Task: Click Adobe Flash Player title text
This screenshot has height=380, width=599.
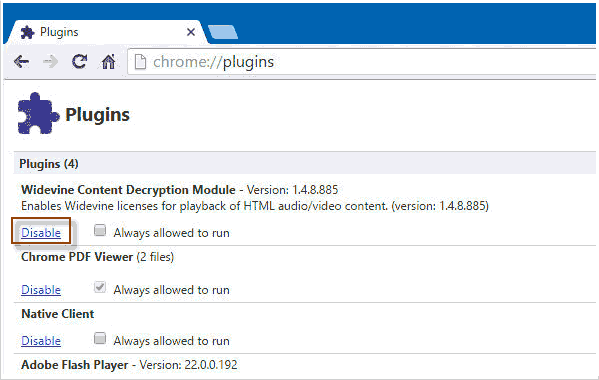Action: tap(75, 365)
